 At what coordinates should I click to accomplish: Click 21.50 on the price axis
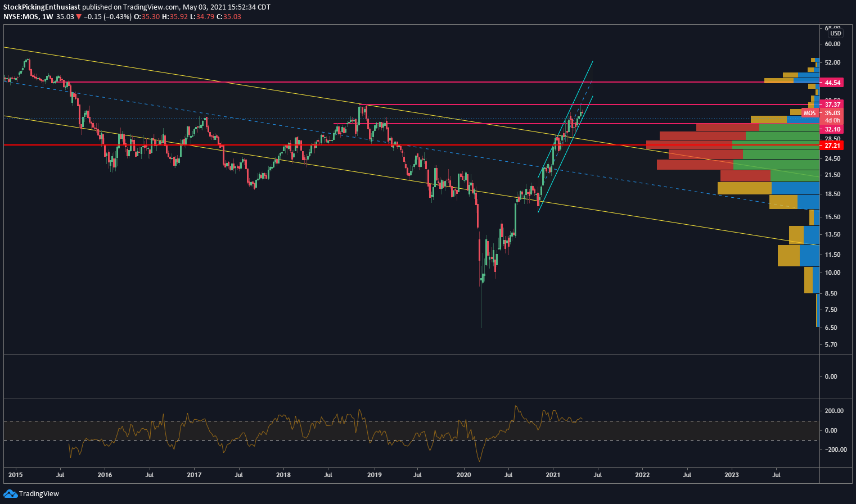pos(832,175)
